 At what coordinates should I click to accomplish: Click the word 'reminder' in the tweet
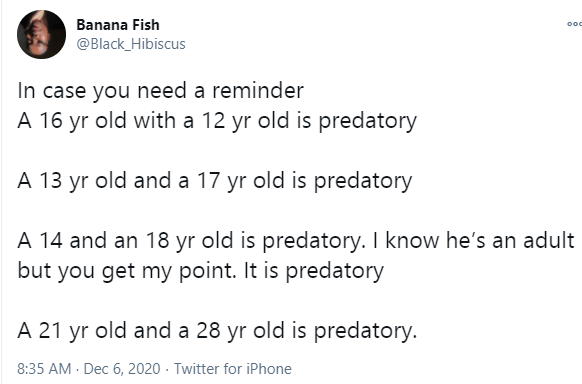click(258, 91)
